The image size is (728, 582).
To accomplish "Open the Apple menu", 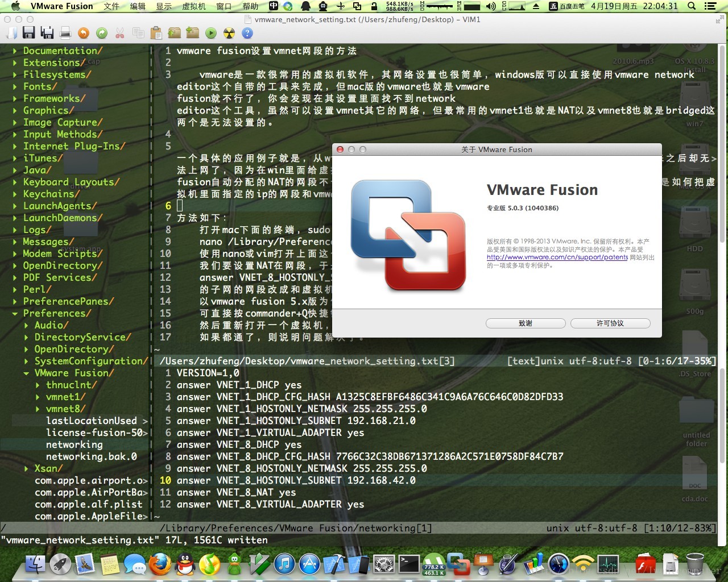I will pos(15,6).
